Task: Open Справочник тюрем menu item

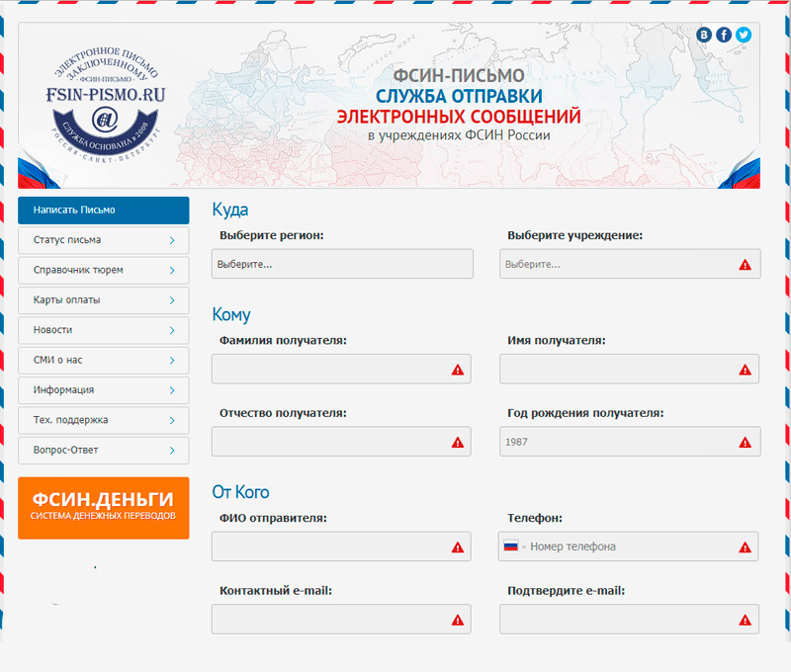Action: [x=104, y=270]
